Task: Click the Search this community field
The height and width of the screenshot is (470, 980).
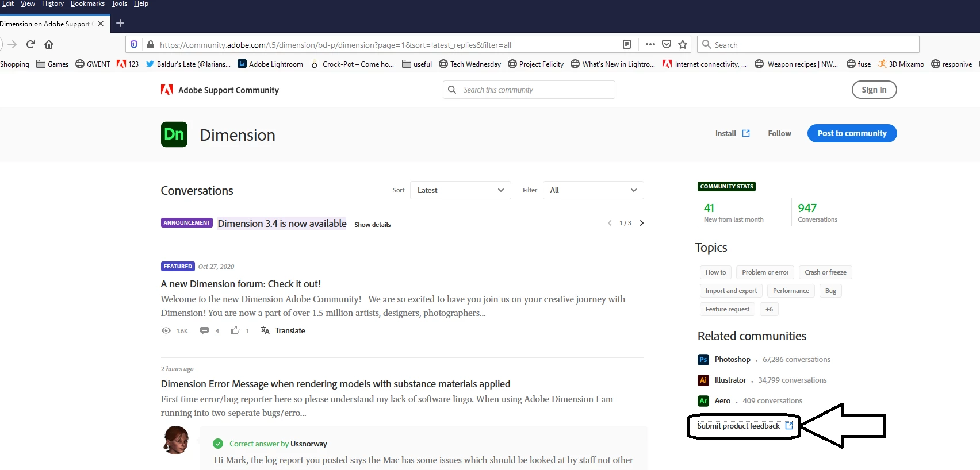Action: (529, 90)
